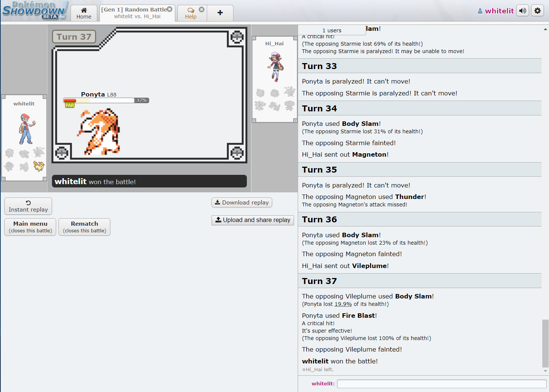Click whitelit's trainer avatar

click(x=27, y=129)
